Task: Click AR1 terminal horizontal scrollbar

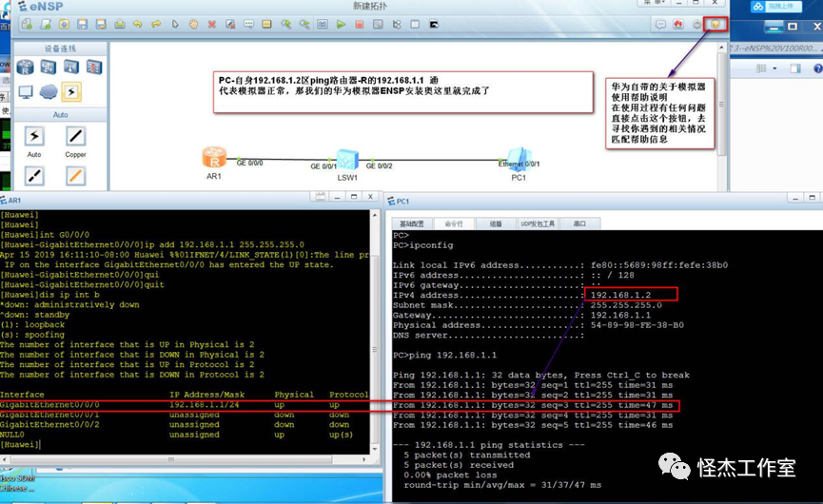Action: coord(171,459)
